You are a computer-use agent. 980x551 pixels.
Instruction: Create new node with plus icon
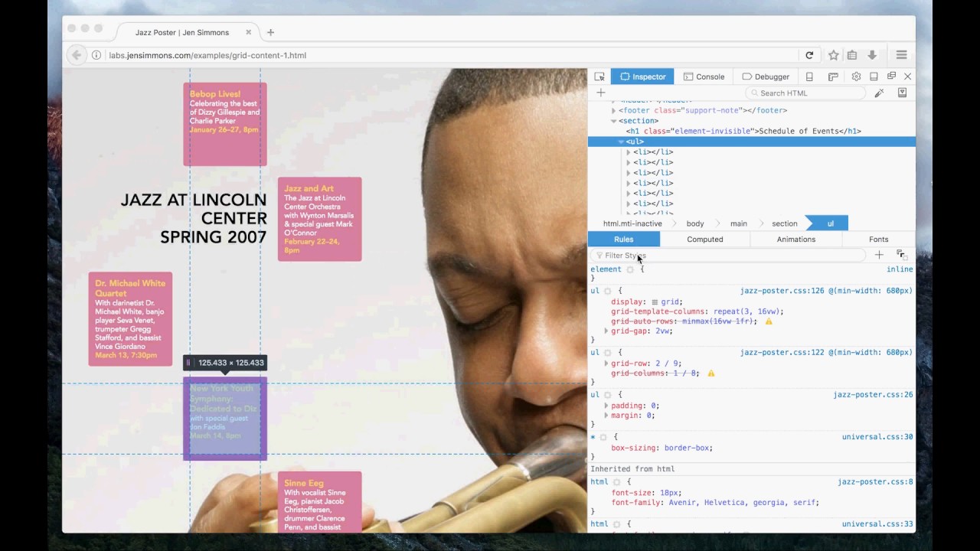(601, 93)
